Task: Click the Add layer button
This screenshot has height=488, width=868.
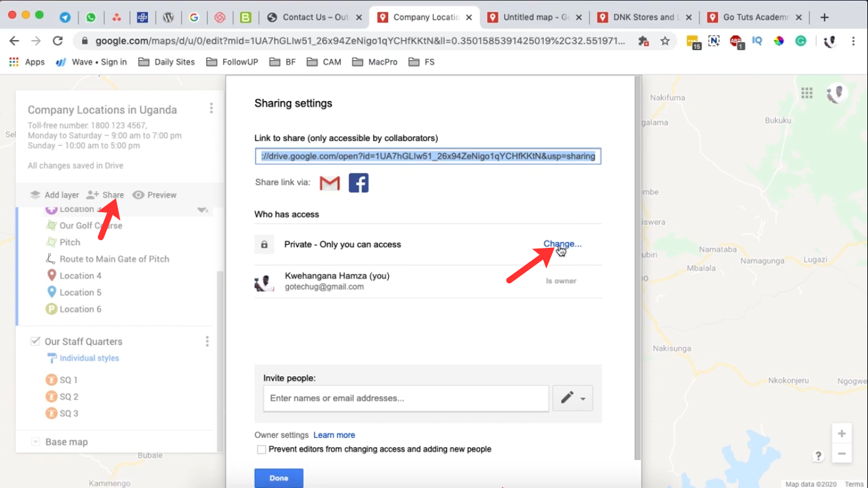Action: point(55,195)
